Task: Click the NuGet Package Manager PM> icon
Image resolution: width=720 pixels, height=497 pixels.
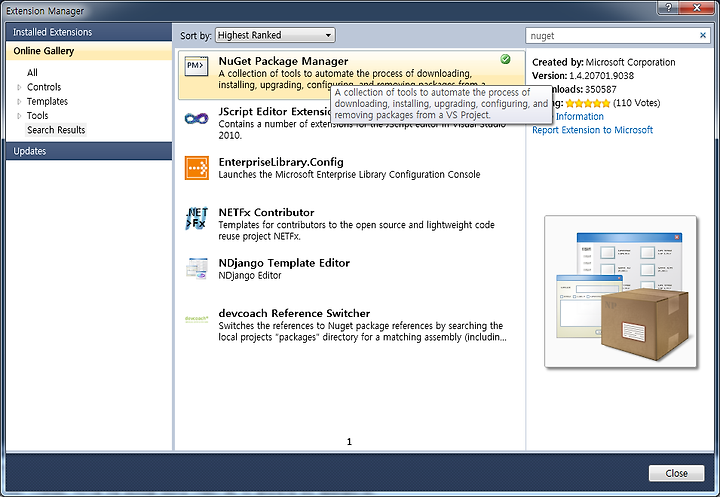Action: pos(197,66)
